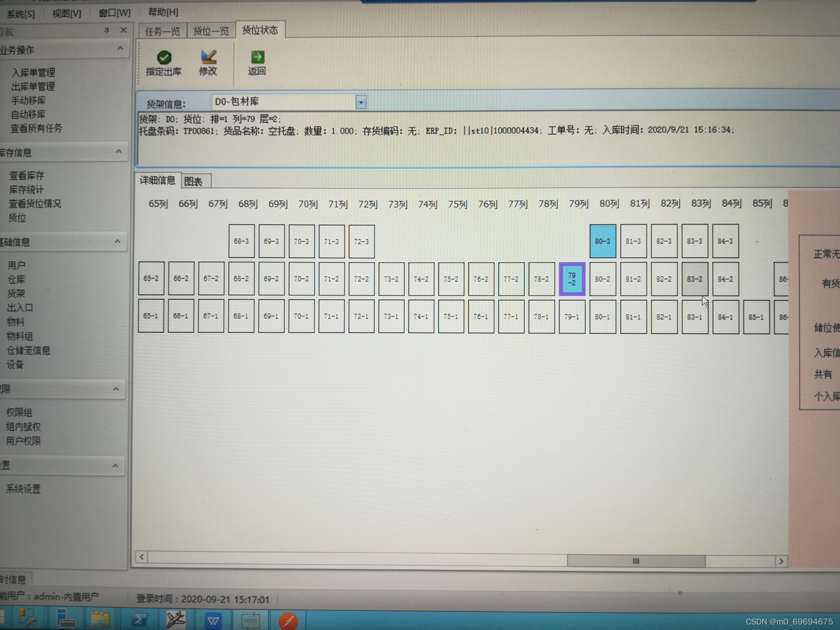
Task: Click the navigation panel pin icon
Action: (107, 30)
